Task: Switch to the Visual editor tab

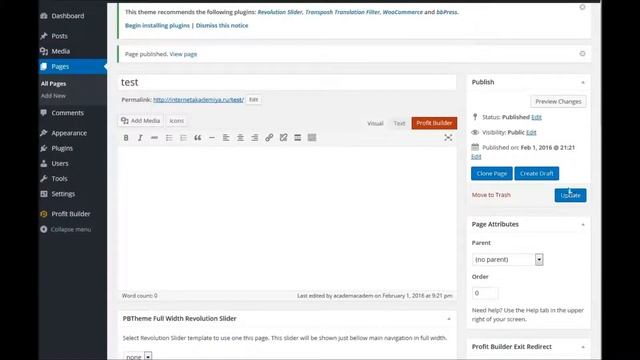Action: tap(375, 123)
